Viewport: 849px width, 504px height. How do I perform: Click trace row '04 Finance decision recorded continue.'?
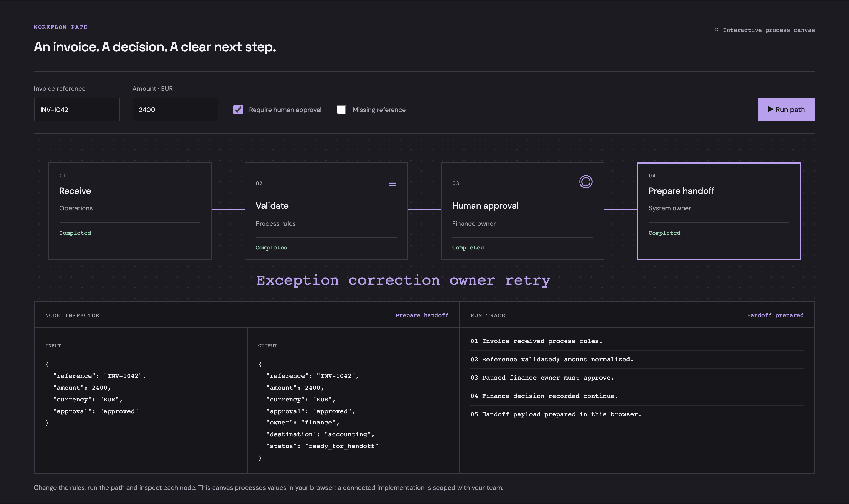[x=637, y=396]
